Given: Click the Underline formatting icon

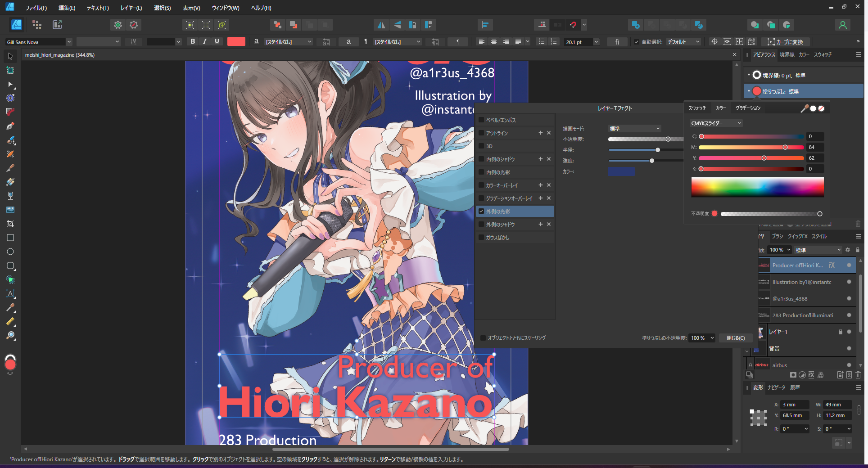Looking at the screenshot, I should tap(217, 41).
